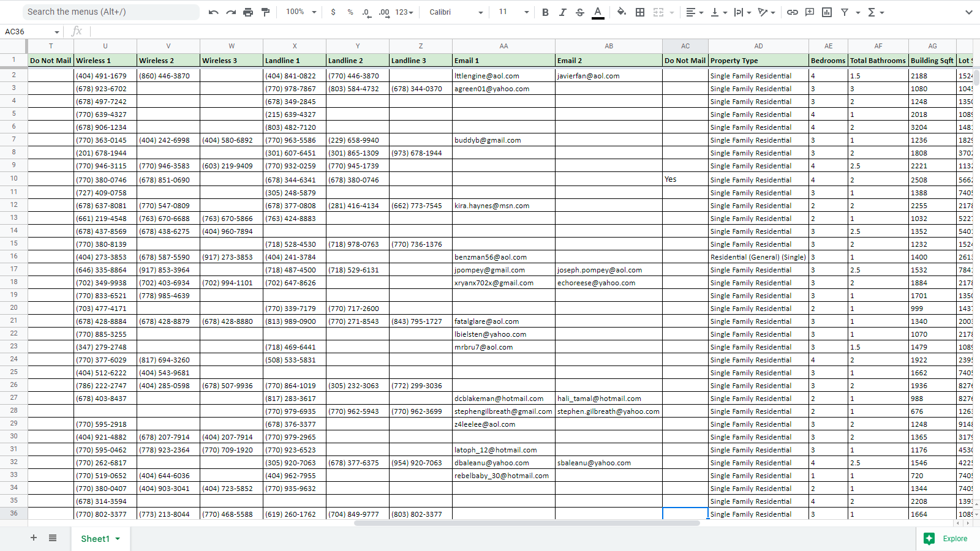The width and height of the screenshot is (980, 551).
Task: Click the print icon
Action: [x=248, y=12]
